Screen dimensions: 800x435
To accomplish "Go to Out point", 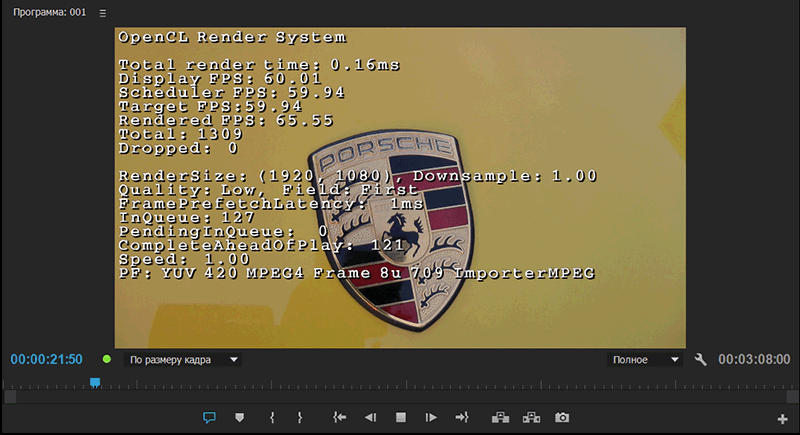I will [462, 418].
